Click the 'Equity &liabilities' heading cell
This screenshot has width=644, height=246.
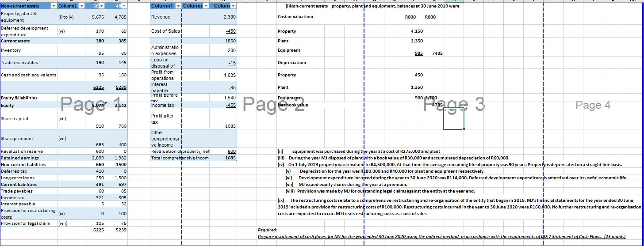click(29, 98)
